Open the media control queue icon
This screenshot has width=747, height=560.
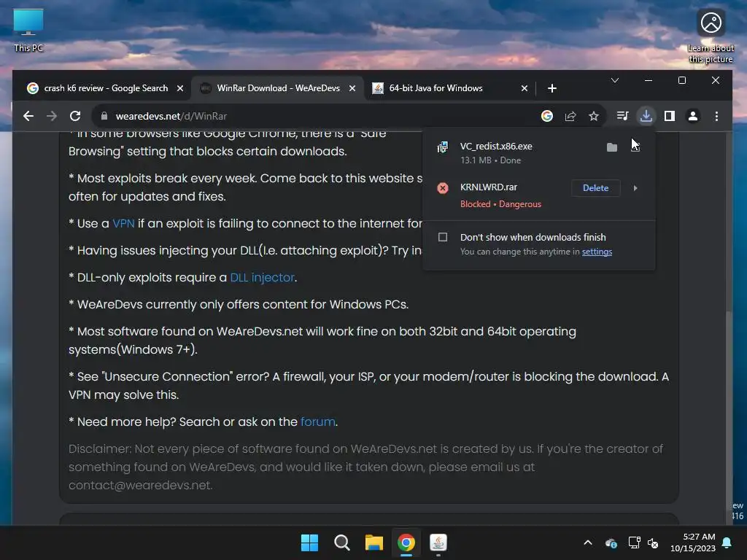pos(623,116)
